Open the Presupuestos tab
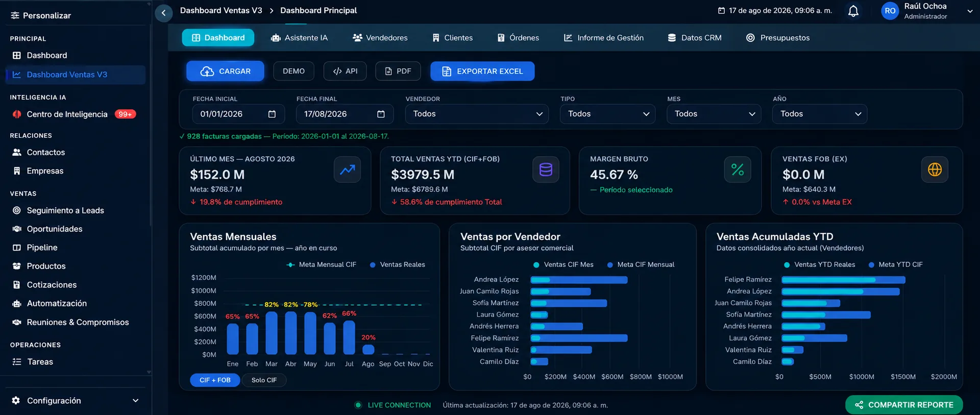Viewport: 980px width, 415px height. (778, 38)
